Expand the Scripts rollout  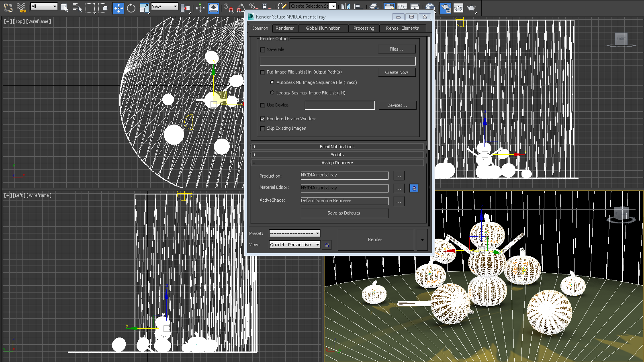coord(337,155)
